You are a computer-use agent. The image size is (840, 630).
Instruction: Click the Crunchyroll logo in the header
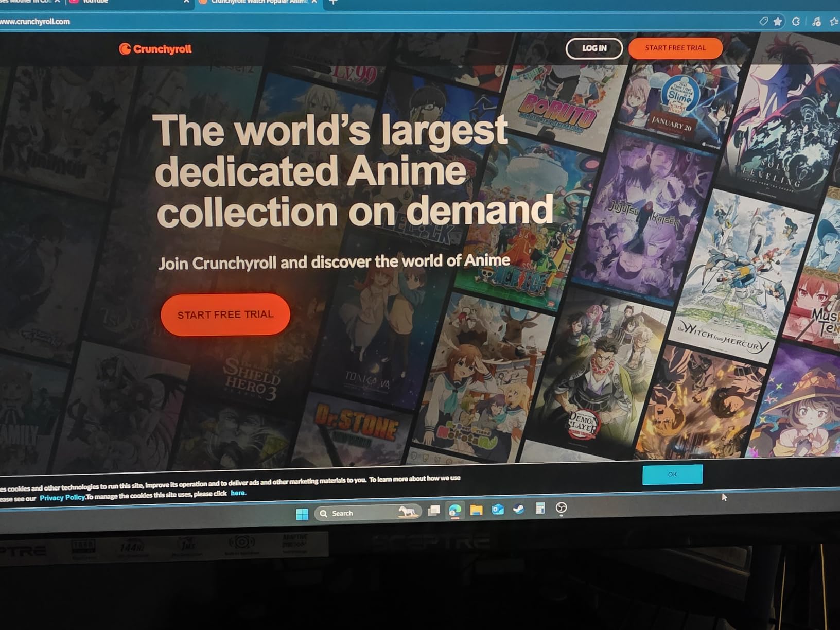click(x=155, y=49)
